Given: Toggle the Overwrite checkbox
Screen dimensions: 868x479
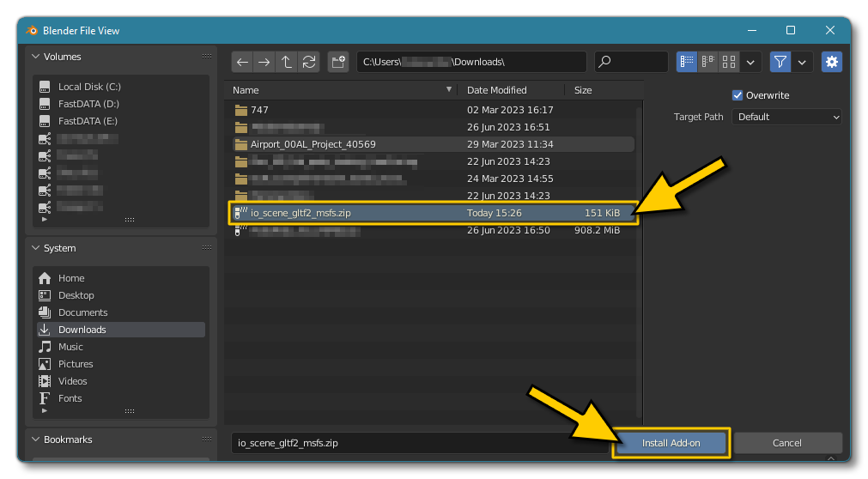Looking at the screenshot, I should 737,95.
